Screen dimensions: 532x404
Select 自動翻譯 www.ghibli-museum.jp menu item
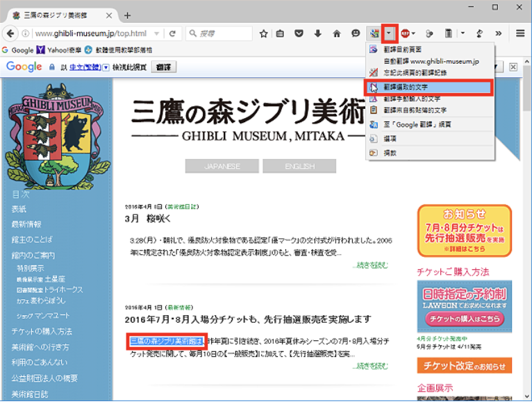pyautogui.click(x=430, y=61)
